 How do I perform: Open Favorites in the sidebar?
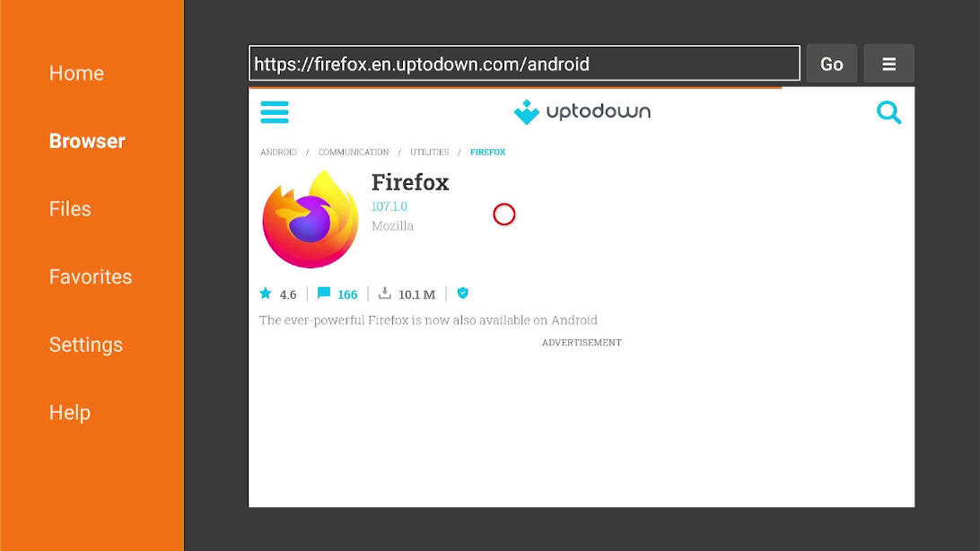pyautogui.click(x=91, y=276)
